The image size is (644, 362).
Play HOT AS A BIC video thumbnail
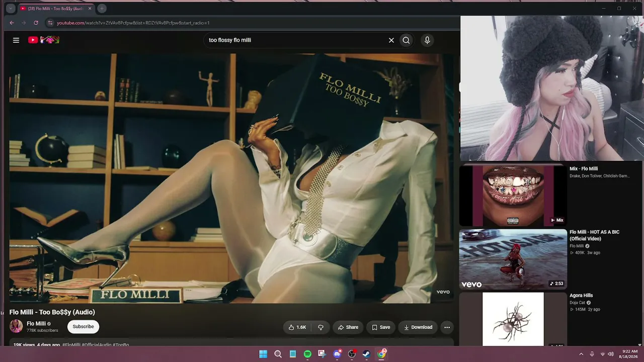pos(513,259)
